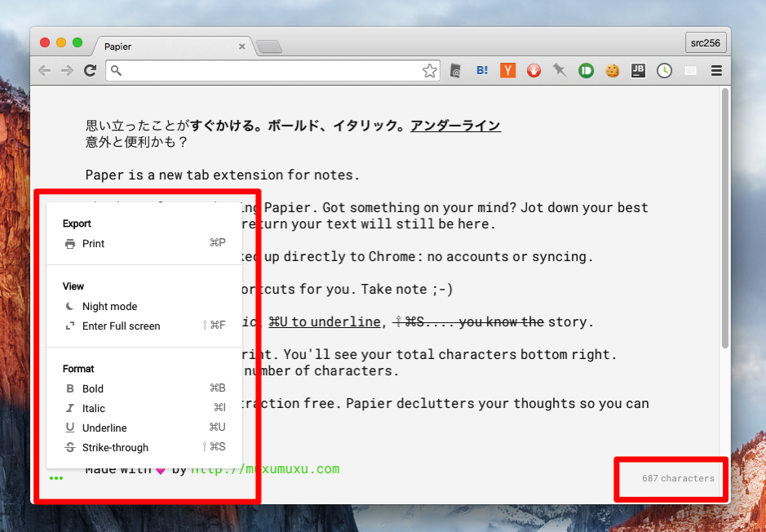Click the underlined "⌘U to underline" text
The image size is (766, 532).
pyautogui.click(x=325, y=321)
